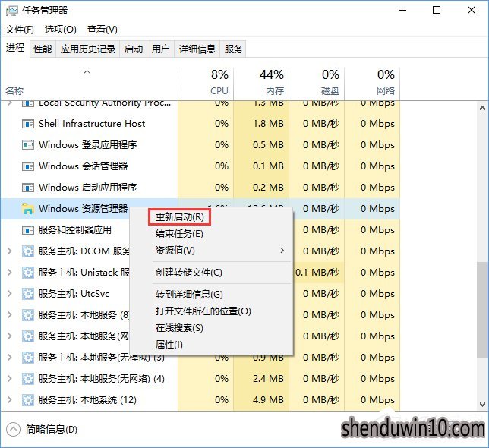The width and height of the screenshot is (489, 448).
Task: Click the Windows 启动应用程序 process icon
Action: point(28,188)
